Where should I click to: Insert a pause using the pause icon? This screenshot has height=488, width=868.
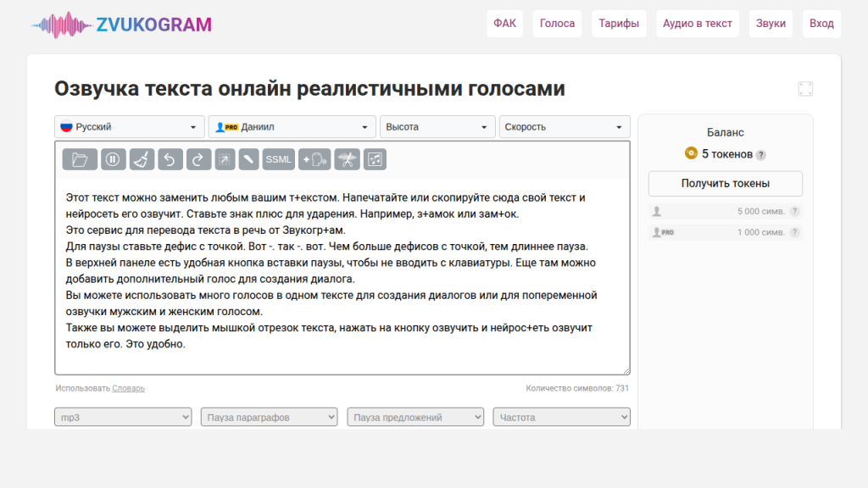click(x=113, y=158)
